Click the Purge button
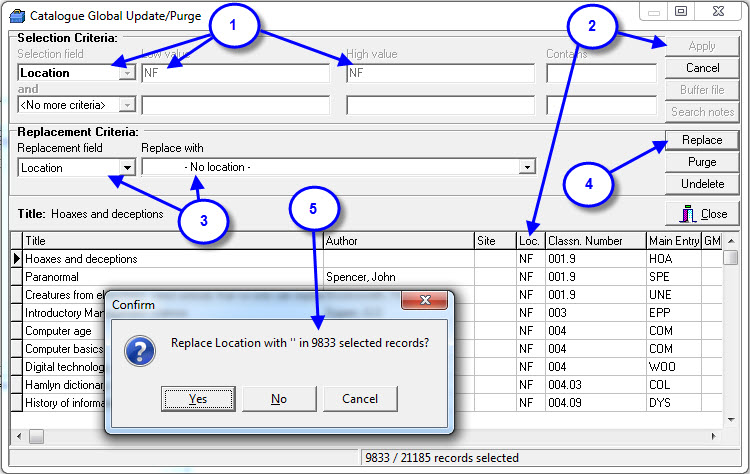The image size is (750, 474). click(x=702, y=162)
